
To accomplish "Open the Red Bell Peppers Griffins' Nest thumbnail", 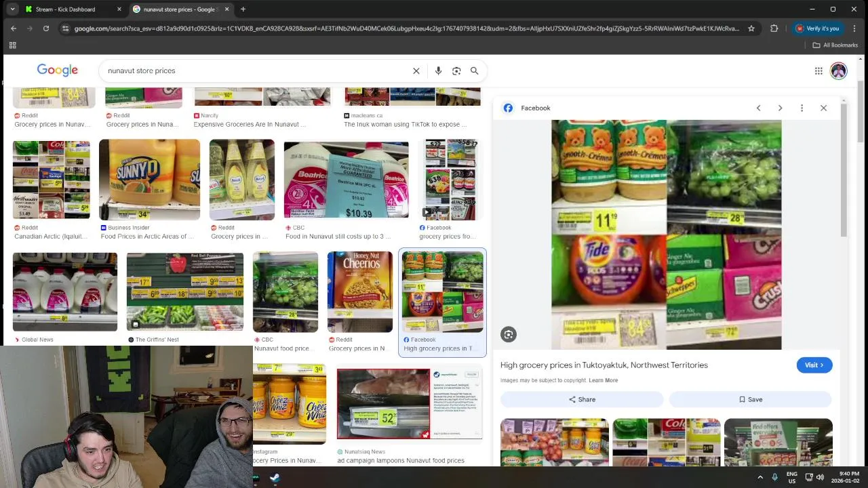I will click(184, 291).
